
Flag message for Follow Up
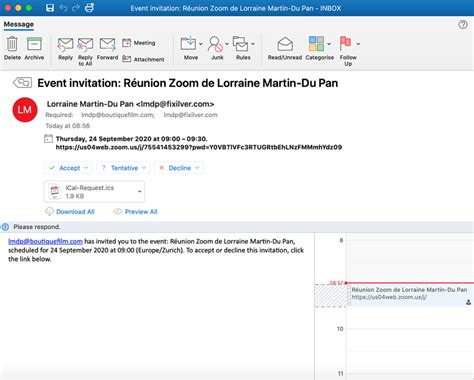point(345,43)
